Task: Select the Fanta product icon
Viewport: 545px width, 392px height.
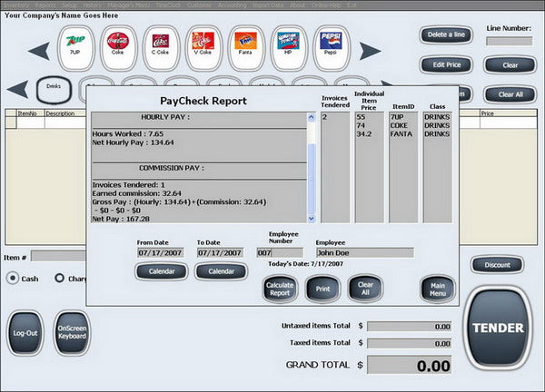Action: click(246, 48)
